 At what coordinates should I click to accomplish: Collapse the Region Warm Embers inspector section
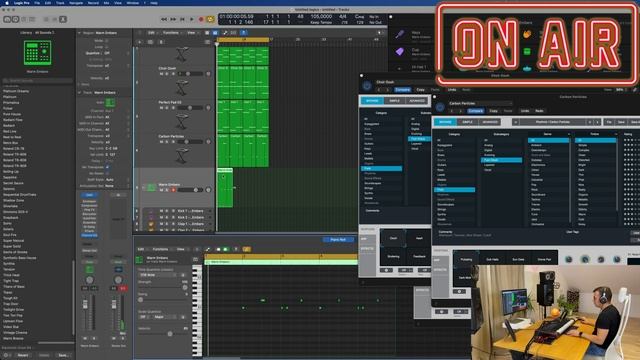point(79,33)
